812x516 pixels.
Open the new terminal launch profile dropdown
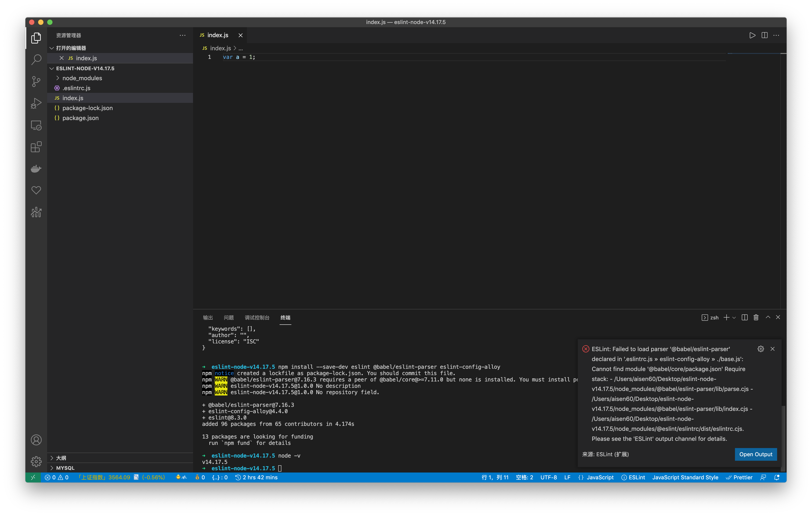pyautogui.click(x=734, y=318)
